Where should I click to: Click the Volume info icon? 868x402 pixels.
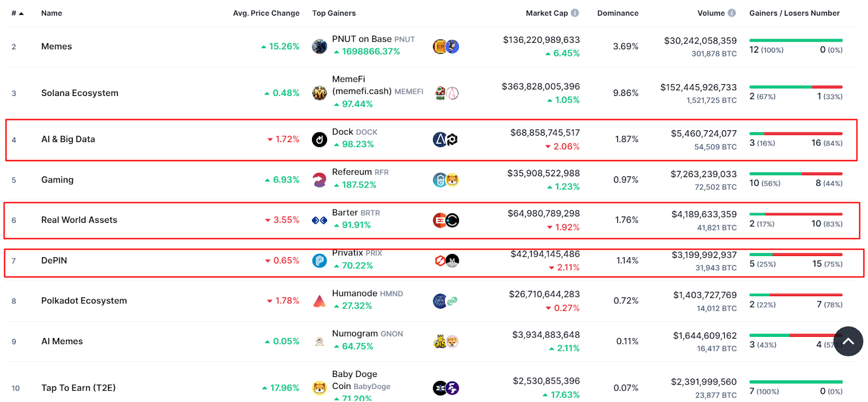pos(732,13)
